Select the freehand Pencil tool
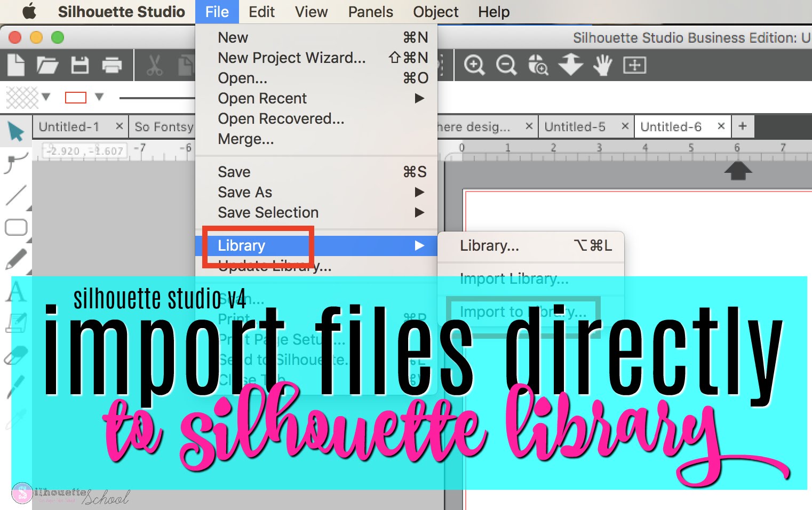Image resolution: width=812 pixels, height=510 pixels. point(16,259)
